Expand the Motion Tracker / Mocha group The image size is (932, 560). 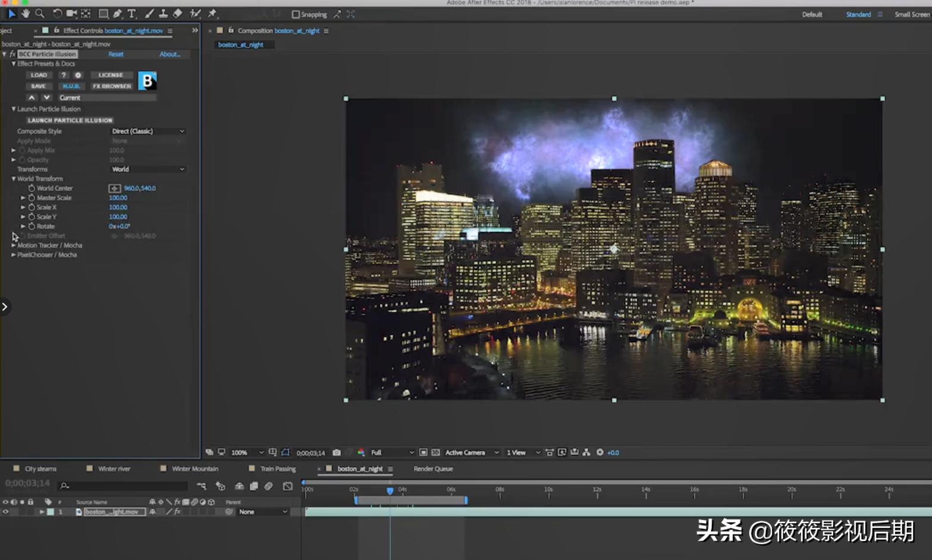point(14,246)
